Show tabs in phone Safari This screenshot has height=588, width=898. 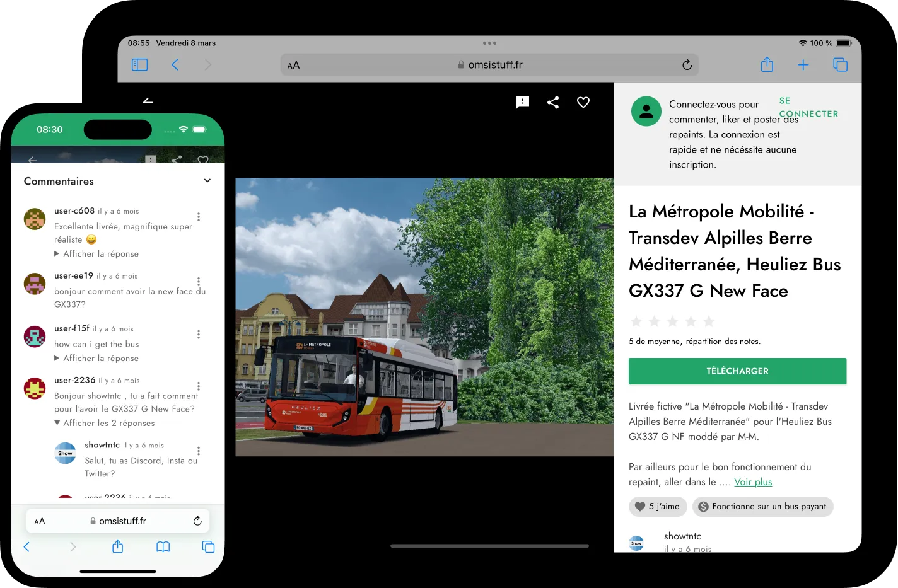click(x=208, y=547)
